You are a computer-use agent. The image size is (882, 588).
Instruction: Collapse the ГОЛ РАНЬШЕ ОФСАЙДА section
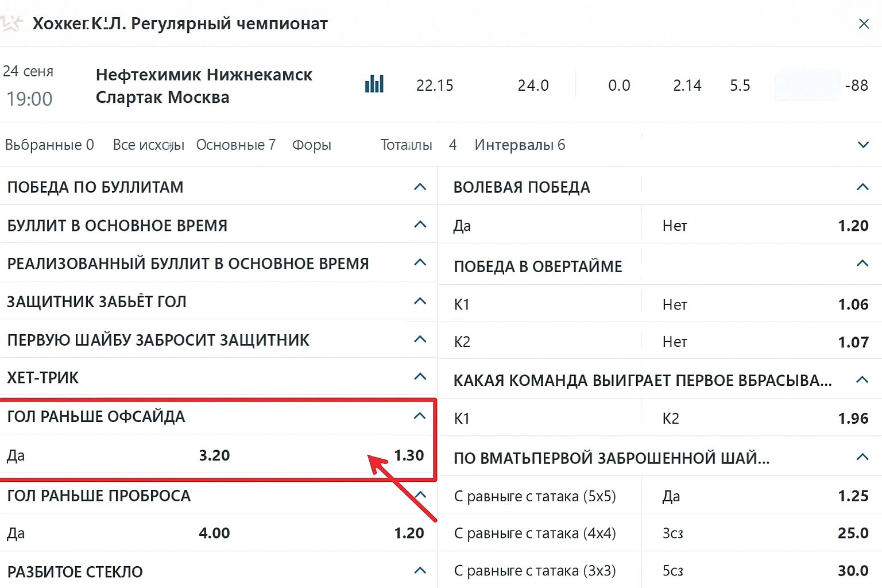pos(420,416)
